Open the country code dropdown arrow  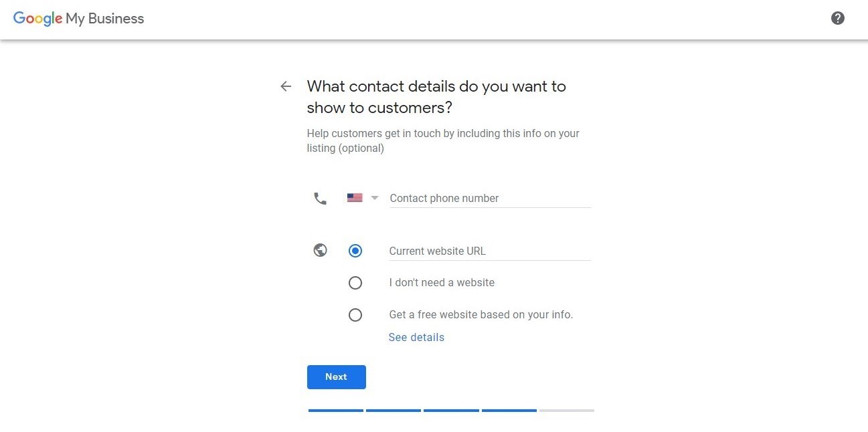click(375, 197)
